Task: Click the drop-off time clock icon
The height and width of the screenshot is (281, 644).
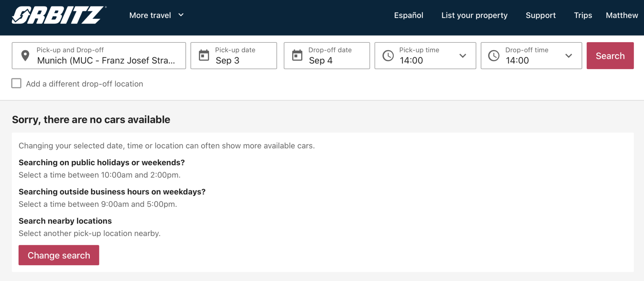Action: point(494,56)
